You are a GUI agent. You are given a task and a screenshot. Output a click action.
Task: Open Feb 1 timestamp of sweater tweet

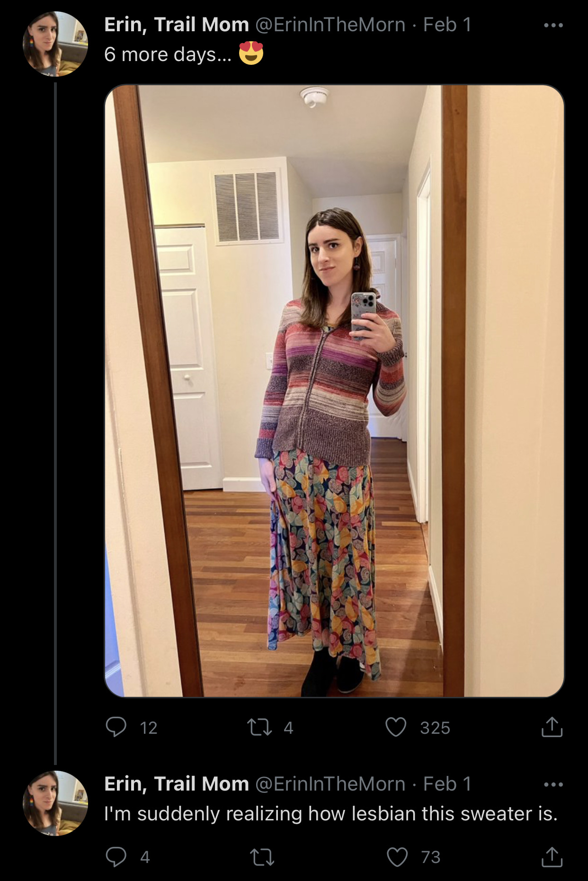click(x=447, y=784)
